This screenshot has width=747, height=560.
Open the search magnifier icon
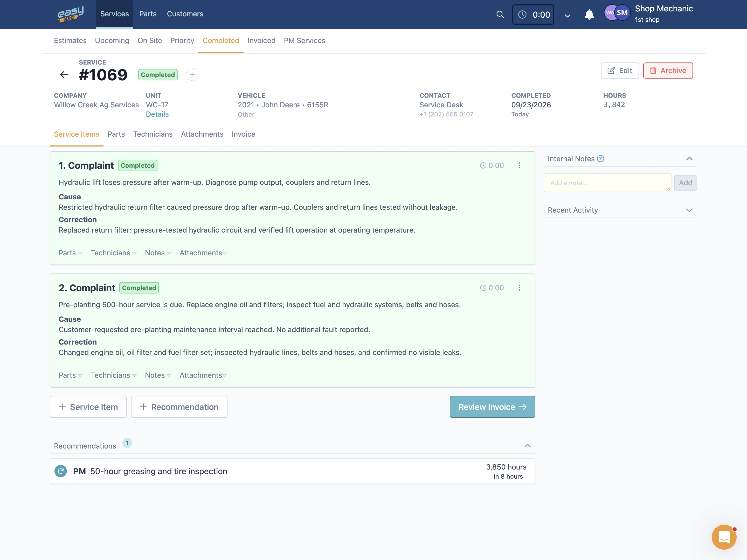point(500,15)
